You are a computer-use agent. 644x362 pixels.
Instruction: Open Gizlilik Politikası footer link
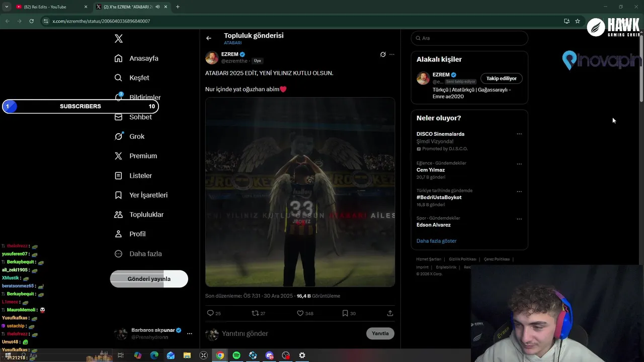(462, 259)
